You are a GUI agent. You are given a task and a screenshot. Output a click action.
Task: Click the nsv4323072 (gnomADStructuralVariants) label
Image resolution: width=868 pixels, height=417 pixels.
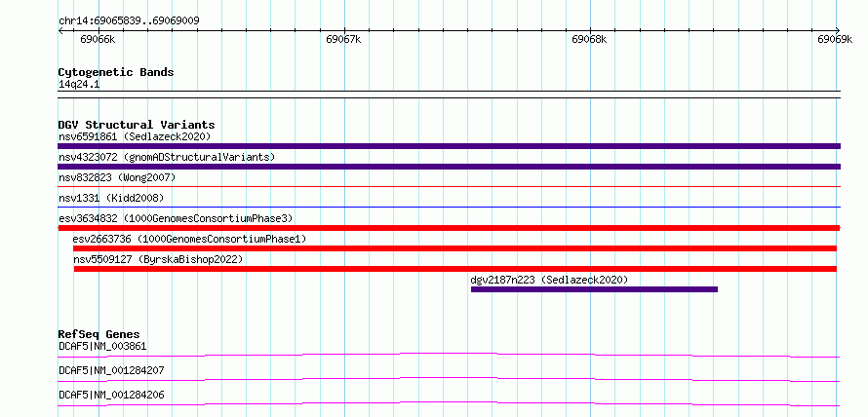click(167, 157)
